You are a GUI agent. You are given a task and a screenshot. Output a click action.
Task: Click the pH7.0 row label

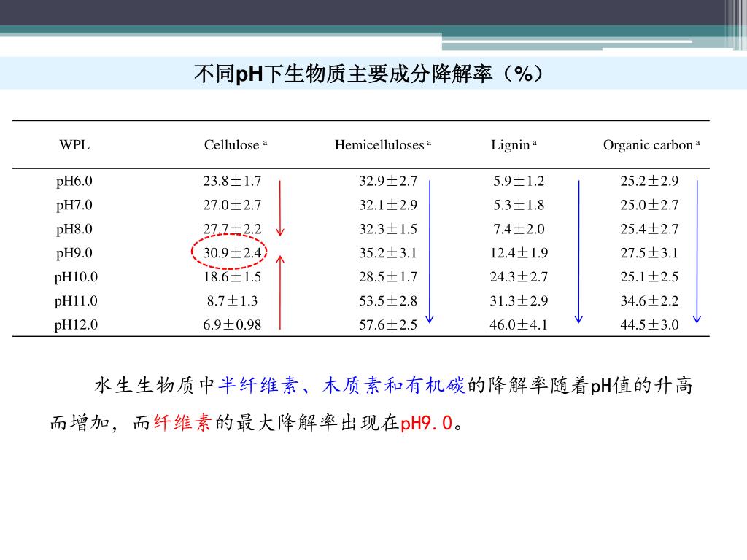pos(74,205)
